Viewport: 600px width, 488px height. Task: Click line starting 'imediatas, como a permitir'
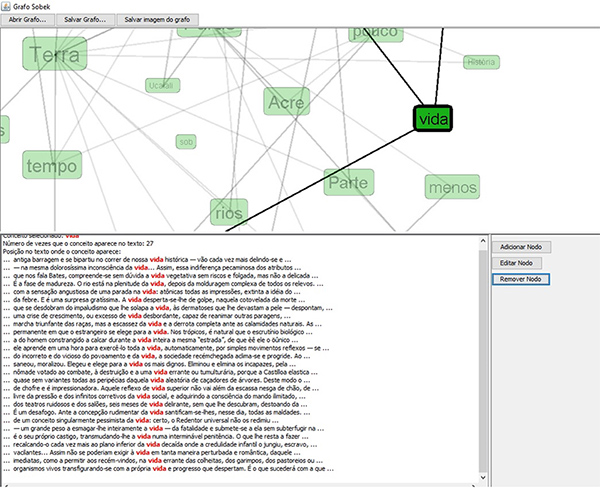click(163, 460)
